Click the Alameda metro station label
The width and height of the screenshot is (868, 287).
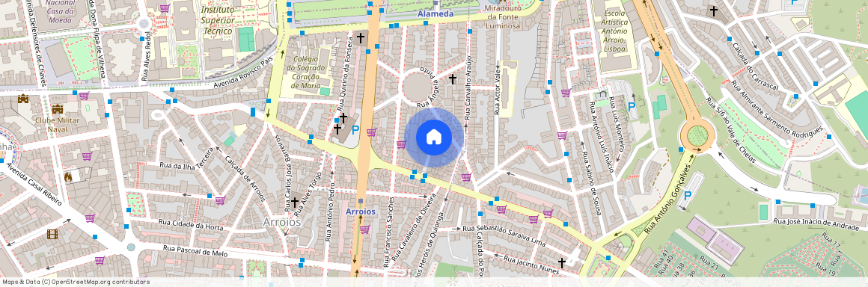click(435, 13)
